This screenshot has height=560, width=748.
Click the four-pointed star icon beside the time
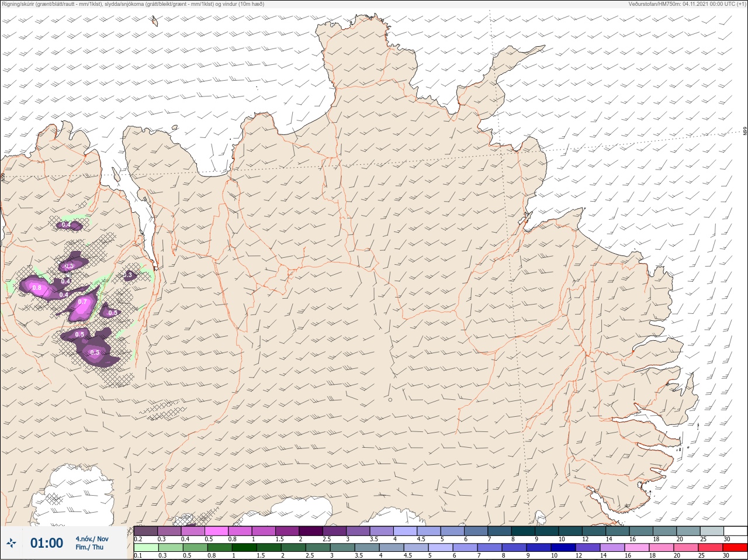(11, 543)
